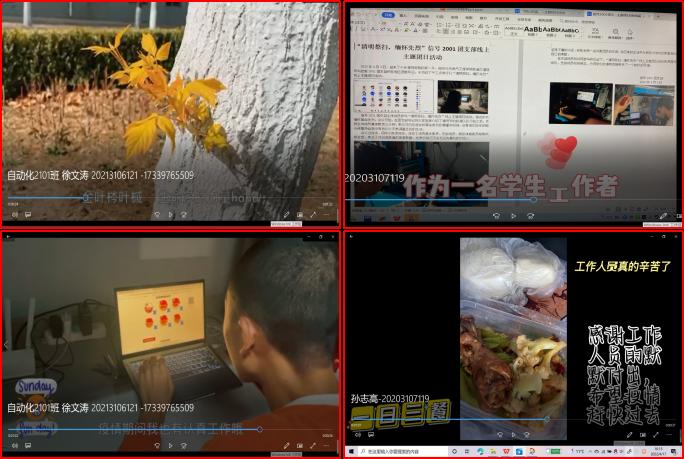Open more options in yellow leaves video player
Image resolution: width=684 pixels, height=459 pixels.
326,215
